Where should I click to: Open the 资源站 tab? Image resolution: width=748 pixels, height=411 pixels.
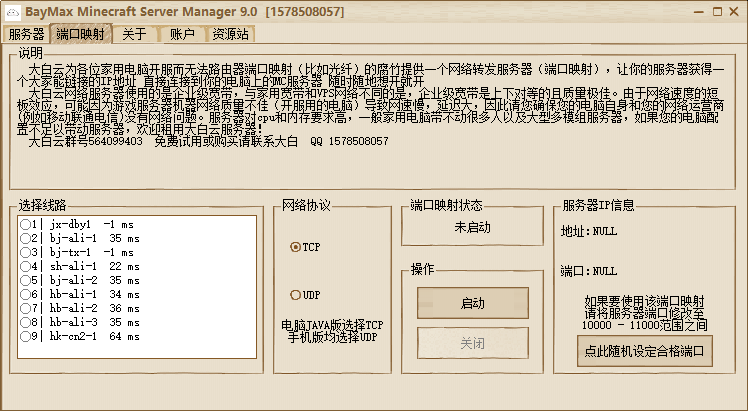tap(230, 34)
